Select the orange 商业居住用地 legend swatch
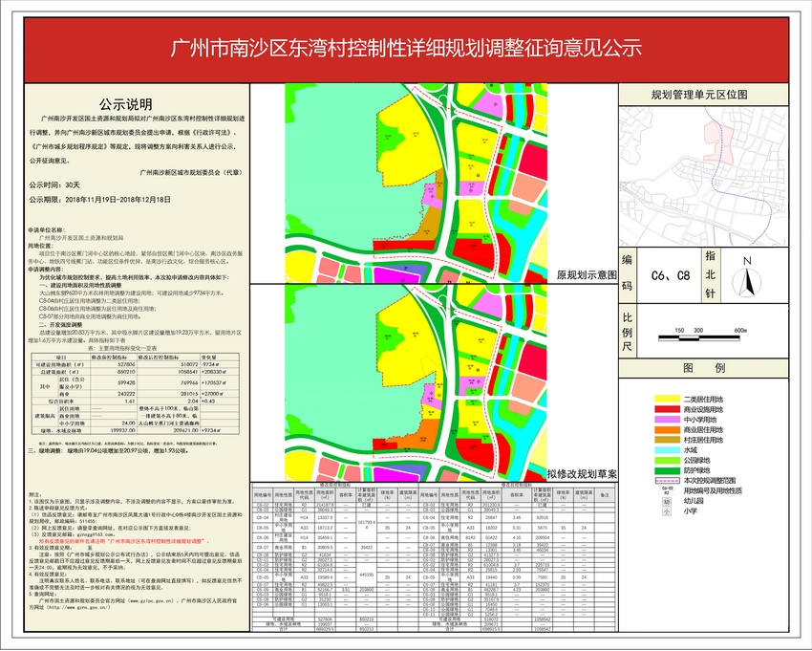Screen dimensions: 812x651 coord(667,429)
